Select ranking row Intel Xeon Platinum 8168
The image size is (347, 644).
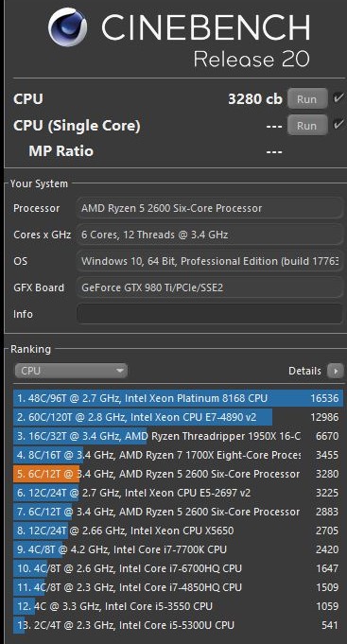tap(178, 398)
